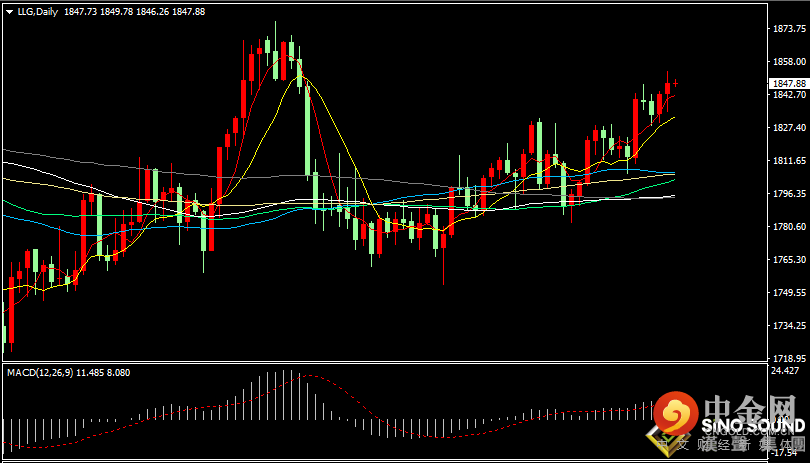Click the close value 1847.88 in chart header
The image size is (810, 463).
click(x=189, y=12)
